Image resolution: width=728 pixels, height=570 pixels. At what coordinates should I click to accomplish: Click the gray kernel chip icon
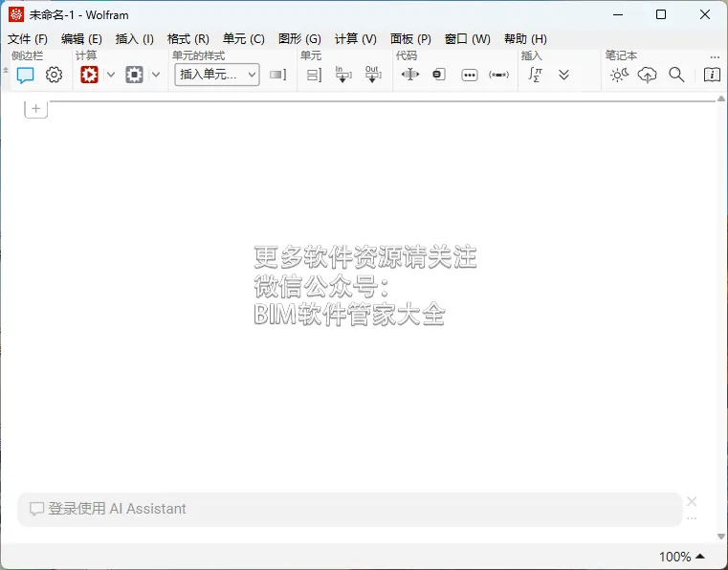134,75
